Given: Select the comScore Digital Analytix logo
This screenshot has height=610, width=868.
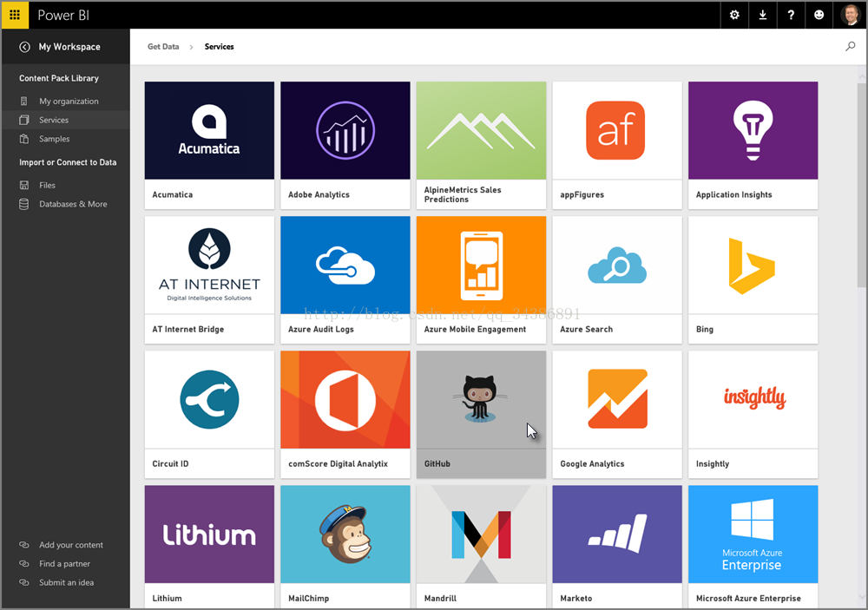Looking at the screenshot, I should [345, 400].
